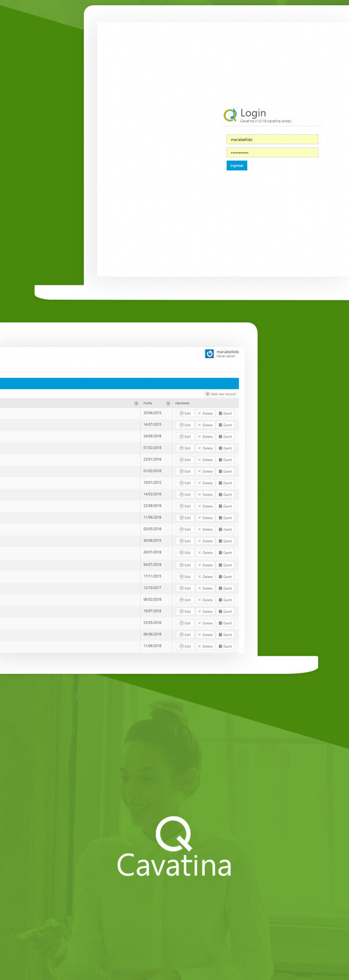Image resolution: width=349 pixels, height=980 pixels.
Task: Open Gantt for 26/01/2018
Action: [226, 553]
